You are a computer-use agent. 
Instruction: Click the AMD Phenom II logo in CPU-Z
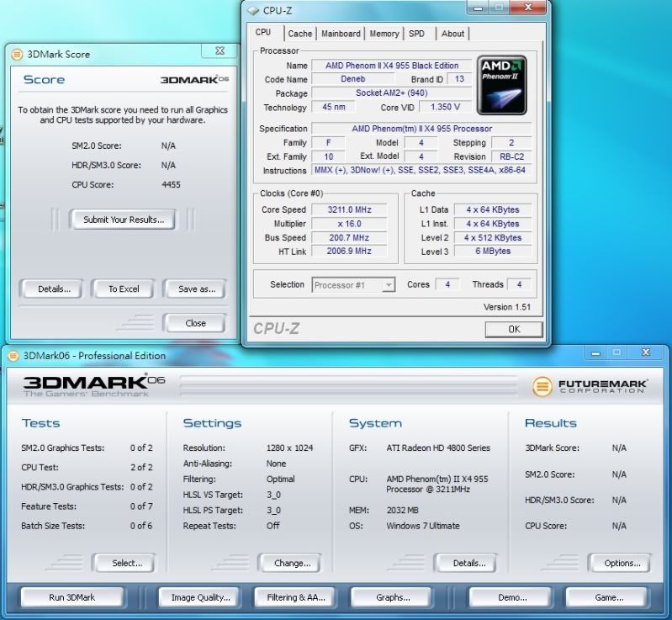(501, 85)
